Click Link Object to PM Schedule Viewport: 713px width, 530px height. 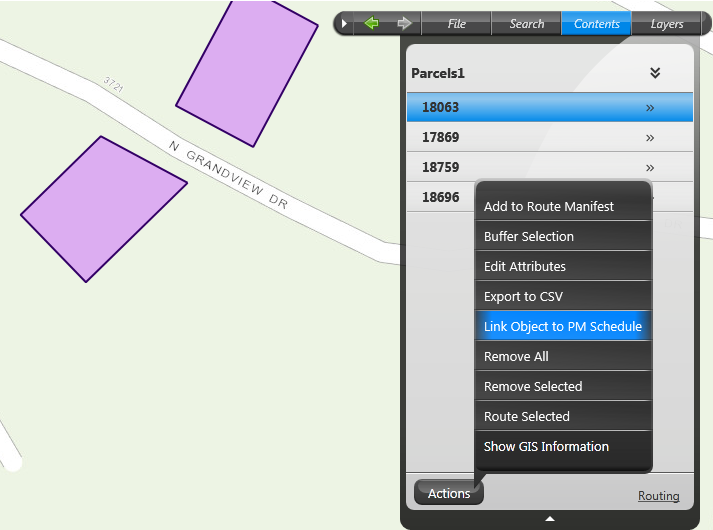click(563, 327)
